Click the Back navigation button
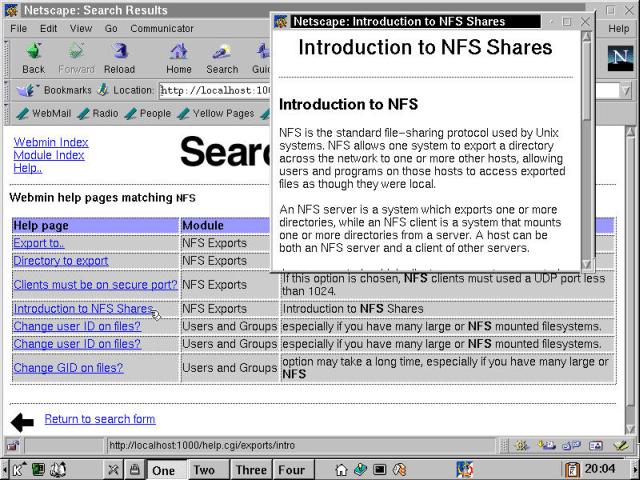This screenshot has width=640, height=480. coord(33,57)
